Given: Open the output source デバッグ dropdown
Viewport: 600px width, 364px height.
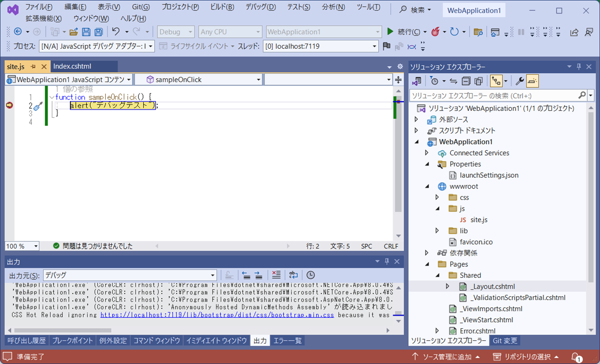Looking at the screenshot, I should pos(212,275).
